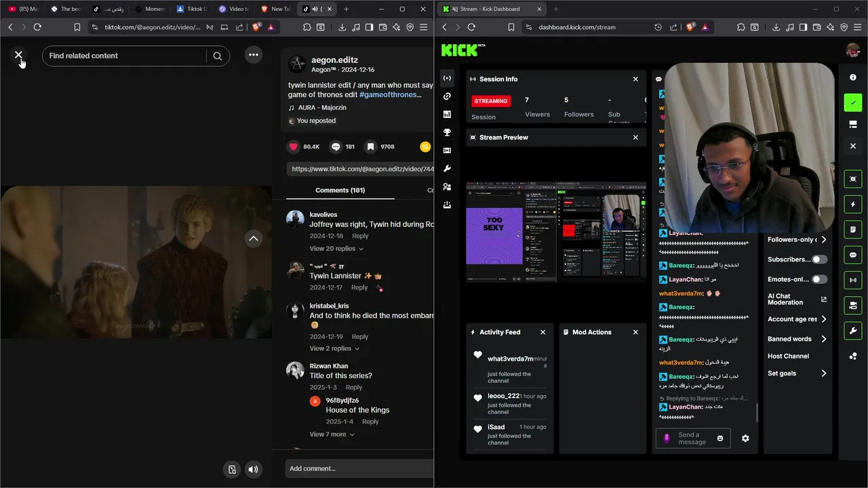The image size is (868, 488).
Task: Switch to the Tiktok Downloader browser tab
Action: point(192,9)
